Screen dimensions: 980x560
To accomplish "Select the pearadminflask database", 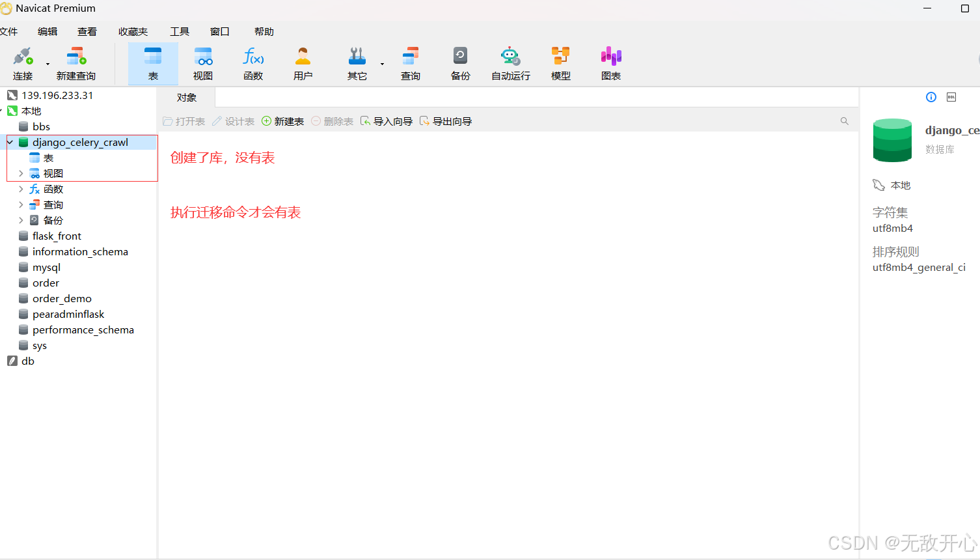I will (68, 314).
